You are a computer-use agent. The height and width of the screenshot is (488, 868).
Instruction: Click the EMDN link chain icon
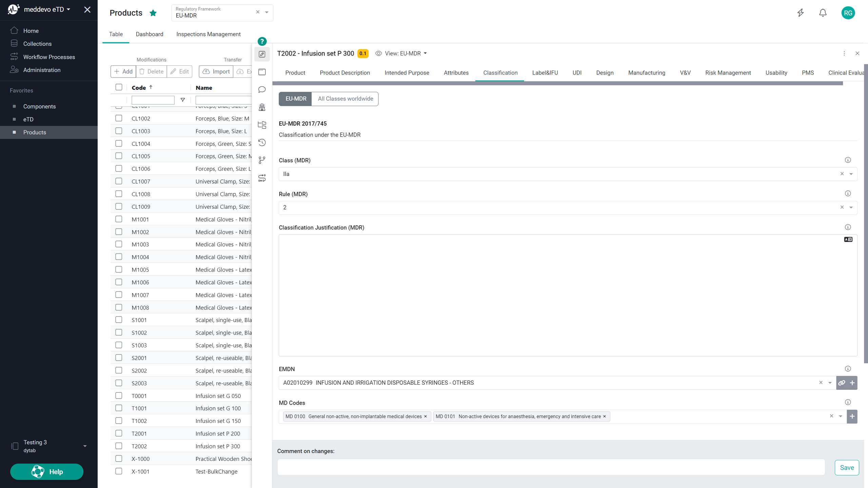click(842, 383)
